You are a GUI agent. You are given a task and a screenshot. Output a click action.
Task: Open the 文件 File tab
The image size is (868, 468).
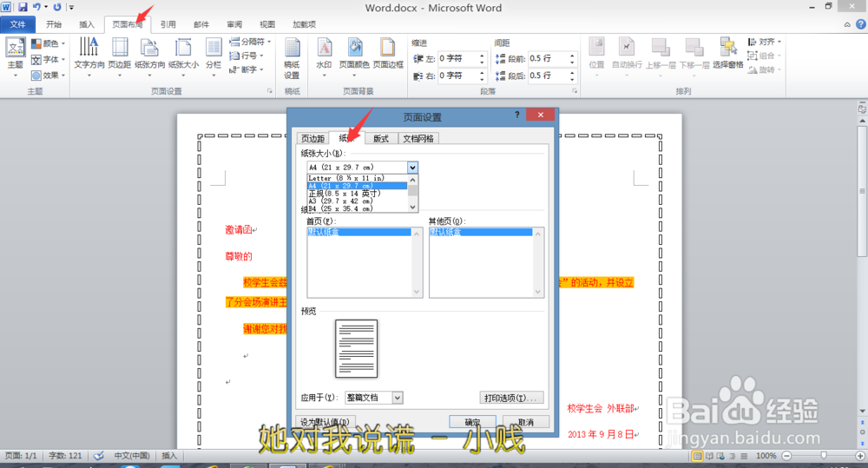tap(17, 24)
